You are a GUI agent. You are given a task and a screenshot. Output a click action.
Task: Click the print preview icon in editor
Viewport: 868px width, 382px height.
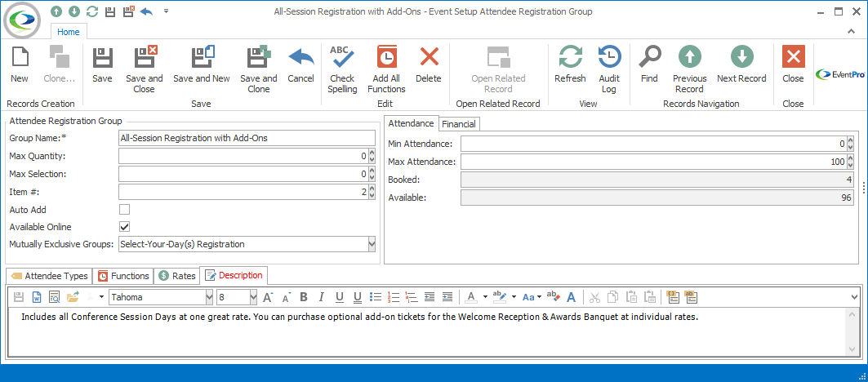[54, 297]
